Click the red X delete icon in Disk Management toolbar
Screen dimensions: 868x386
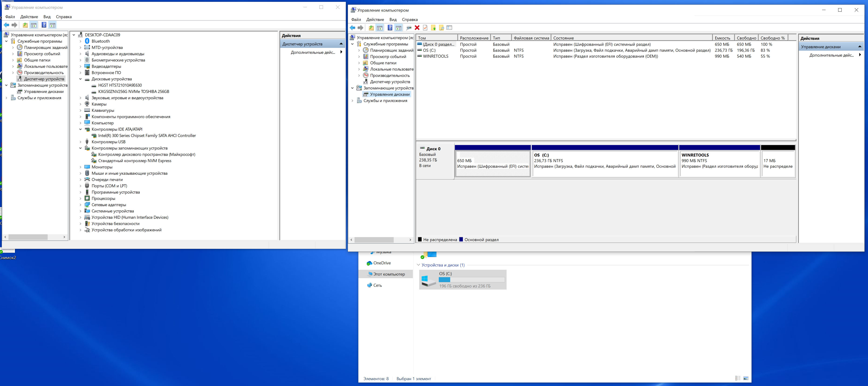417,28
